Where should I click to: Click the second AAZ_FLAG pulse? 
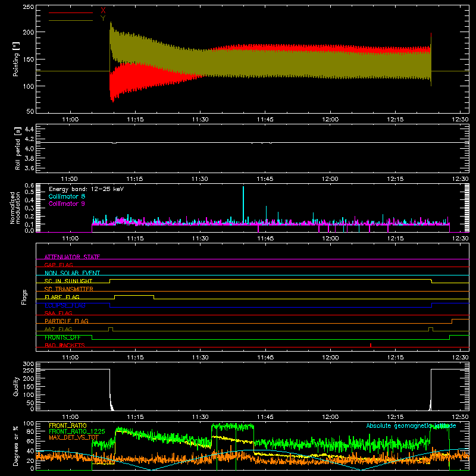431,329
